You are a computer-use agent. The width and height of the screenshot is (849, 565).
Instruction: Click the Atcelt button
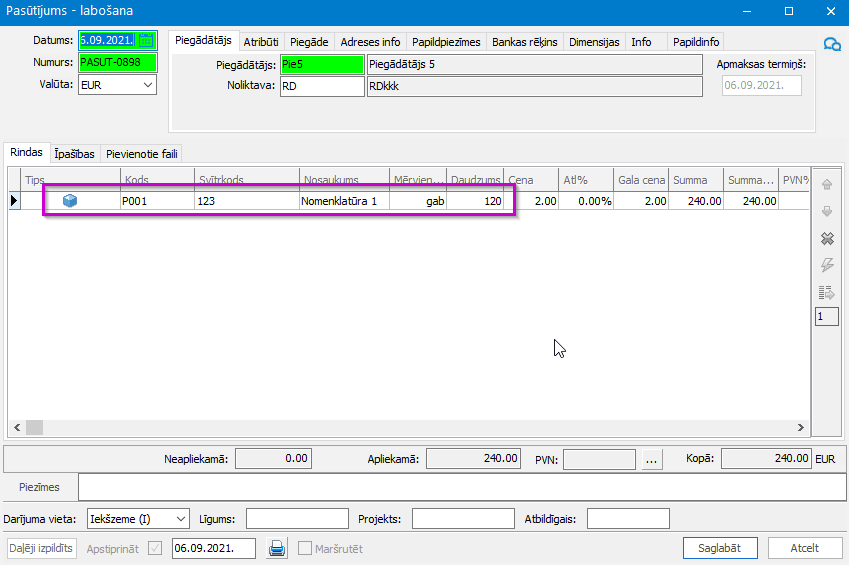coord(805,548)
